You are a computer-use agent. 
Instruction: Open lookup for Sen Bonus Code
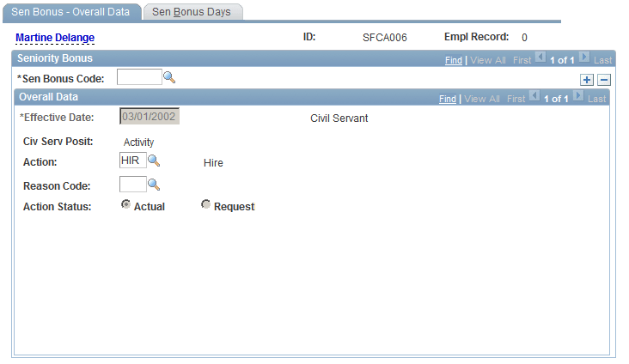169,77
